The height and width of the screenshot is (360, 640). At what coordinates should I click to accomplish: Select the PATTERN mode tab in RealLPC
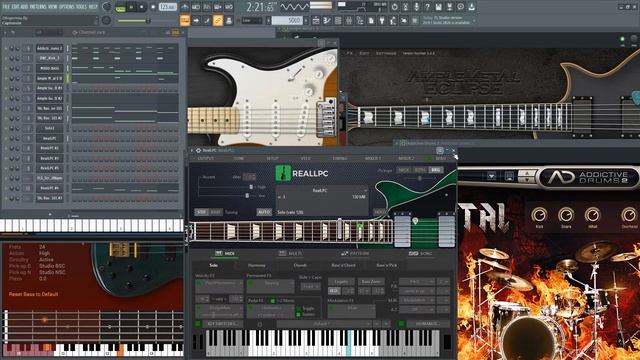354,253
